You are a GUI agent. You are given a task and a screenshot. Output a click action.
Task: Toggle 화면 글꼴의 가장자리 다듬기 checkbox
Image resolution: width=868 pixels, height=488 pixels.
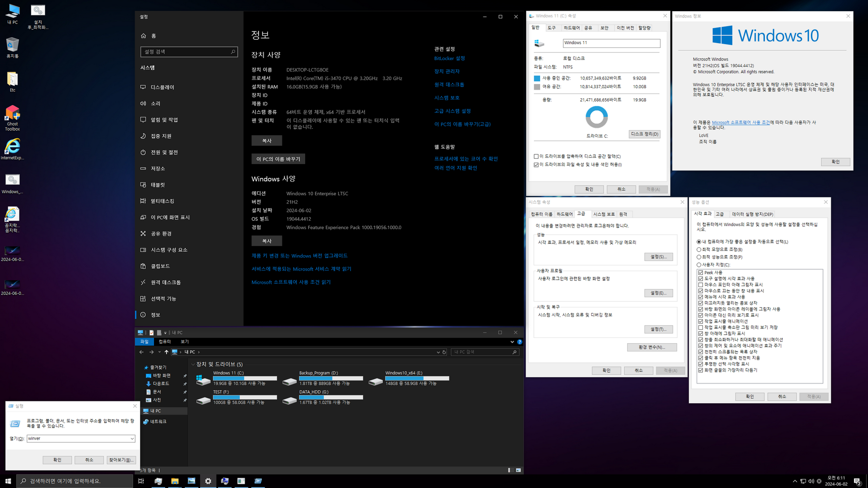coord(700,370)
